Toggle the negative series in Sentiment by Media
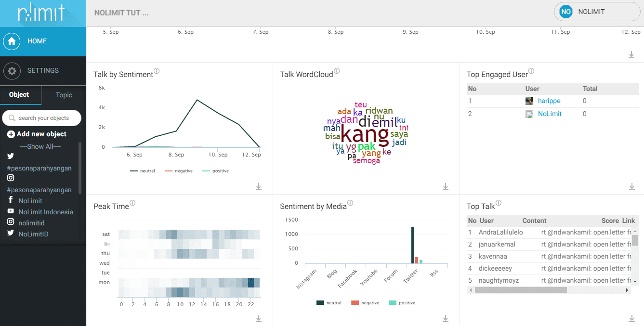The height and width of the screenshot is (326, 644). [365, 303]
